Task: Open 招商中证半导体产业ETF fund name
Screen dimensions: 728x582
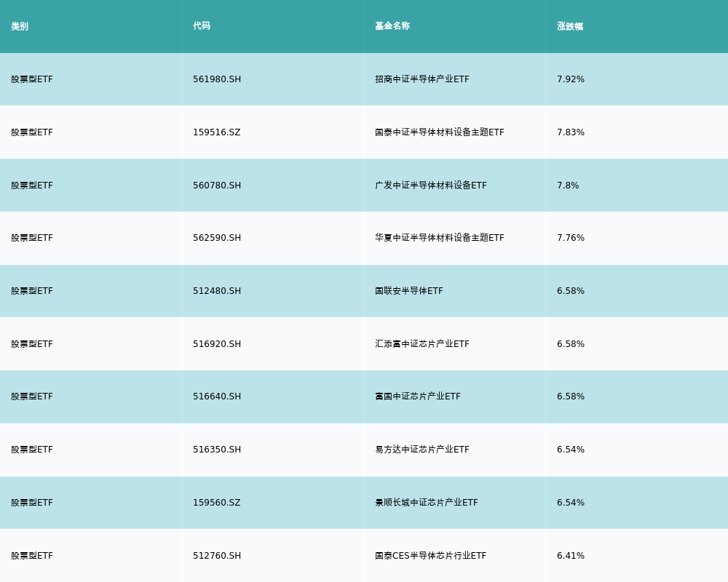Action: coord(422,79)
